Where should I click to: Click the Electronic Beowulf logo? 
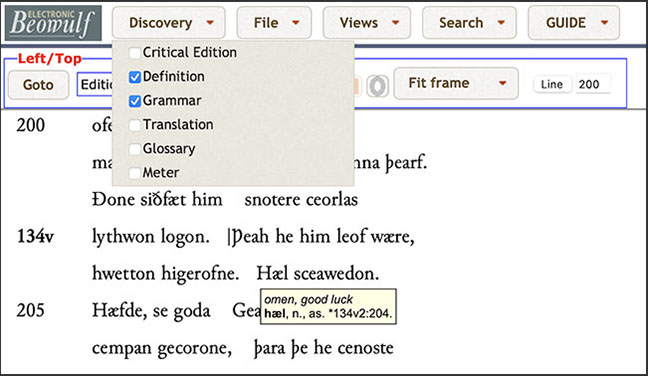(53, 23)
